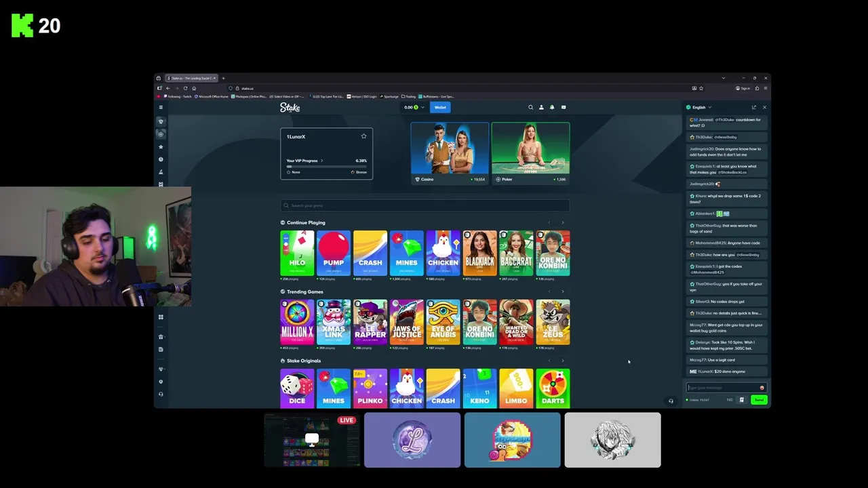Open a new browser tab
868x488 pixels.
[x=223, y=78]
